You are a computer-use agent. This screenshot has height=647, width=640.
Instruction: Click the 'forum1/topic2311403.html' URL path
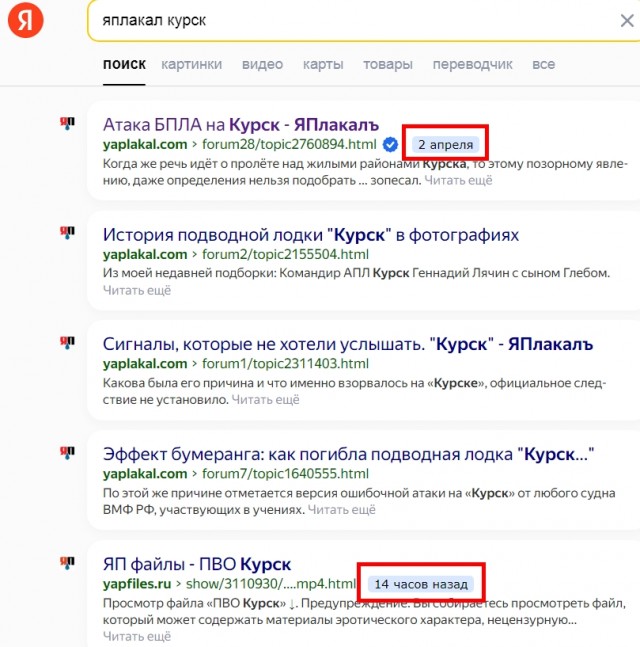point(285,364)
